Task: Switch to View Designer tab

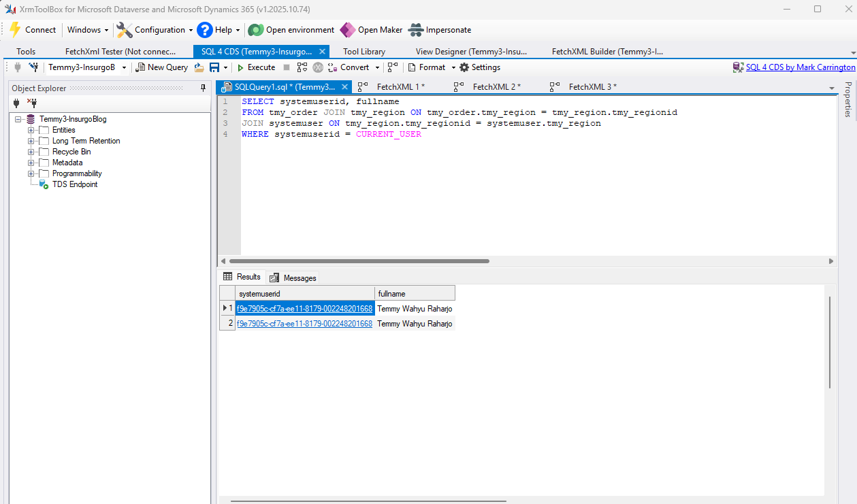Action: [471, 51]
